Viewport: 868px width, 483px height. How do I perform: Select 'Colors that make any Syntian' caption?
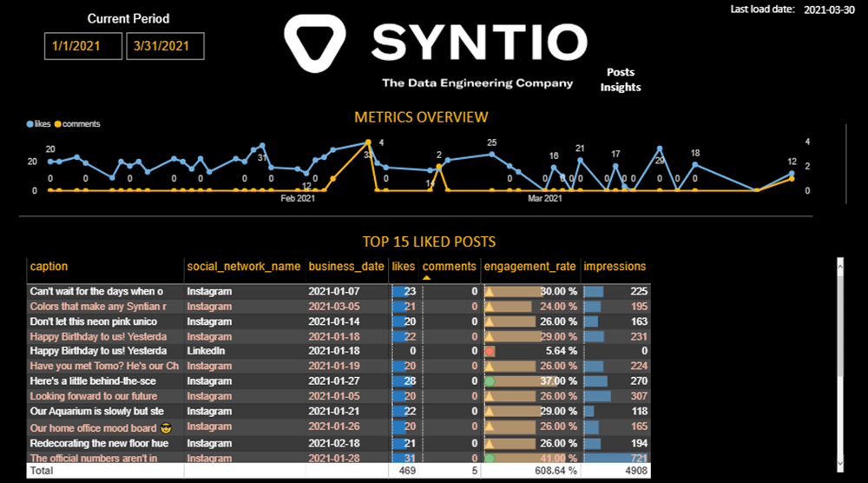point(98,307)
